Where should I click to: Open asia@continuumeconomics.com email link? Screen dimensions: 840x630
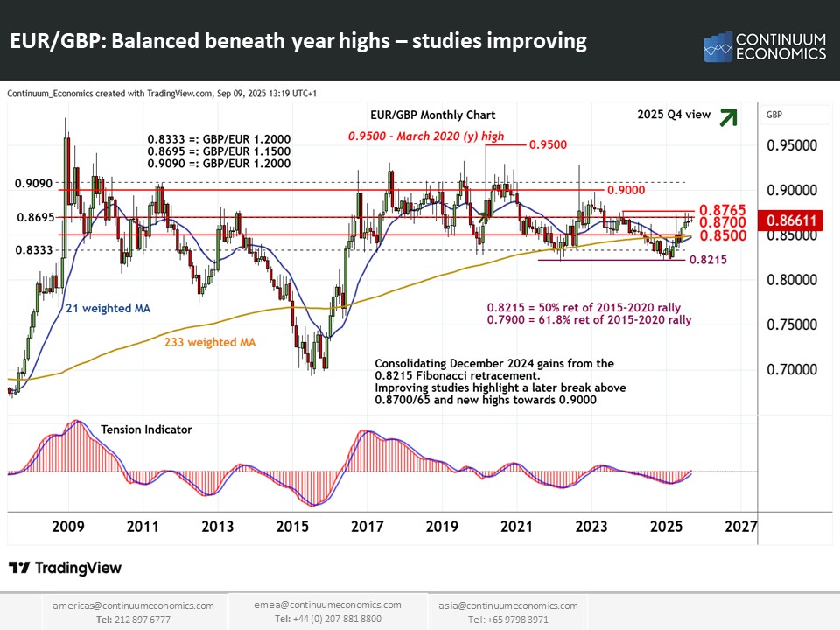(507, 605)
